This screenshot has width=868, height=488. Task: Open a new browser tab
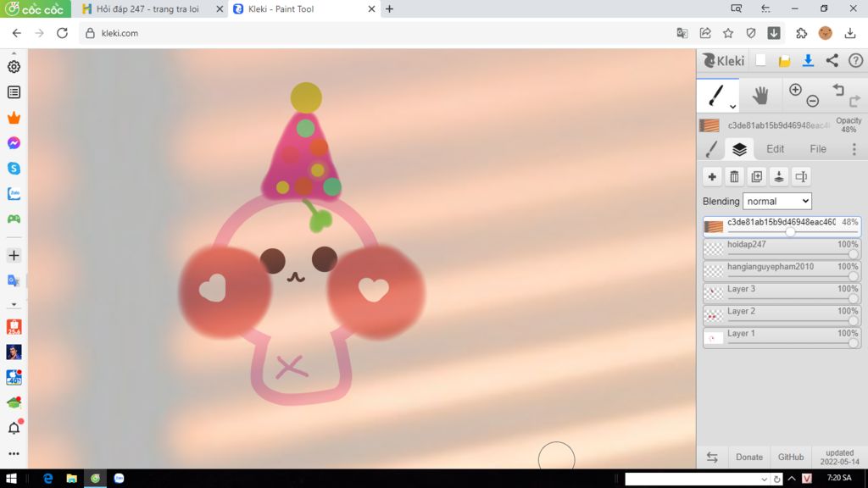[389, 8]
